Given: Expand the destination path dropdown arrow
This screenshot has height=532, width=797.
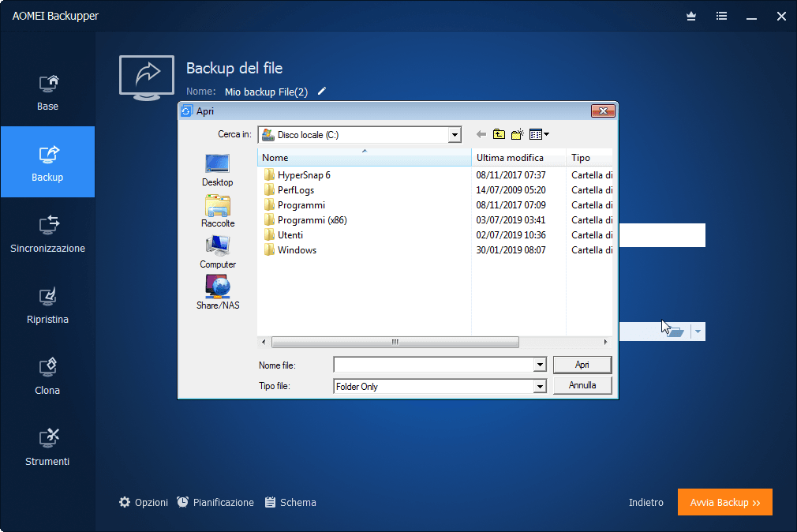Looking at the screenshot, I should 698,332.
